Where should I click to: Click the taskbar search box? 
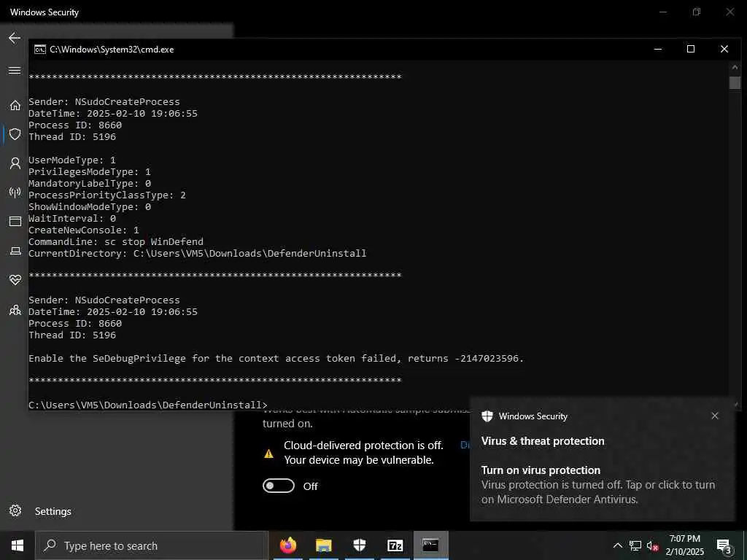tap(152, 545)
